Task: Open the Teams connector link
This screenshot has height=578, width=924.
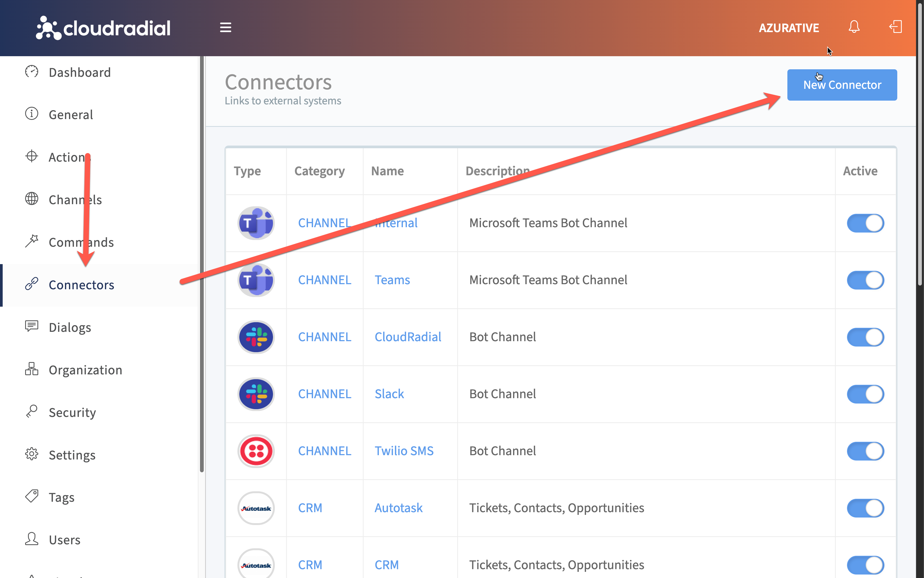Action: (x=392, y=280)
